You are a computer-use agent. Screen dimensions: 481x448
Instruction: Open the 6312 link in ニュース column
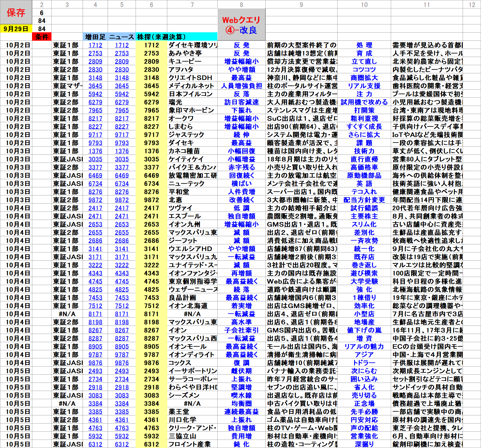click(122, 444)
